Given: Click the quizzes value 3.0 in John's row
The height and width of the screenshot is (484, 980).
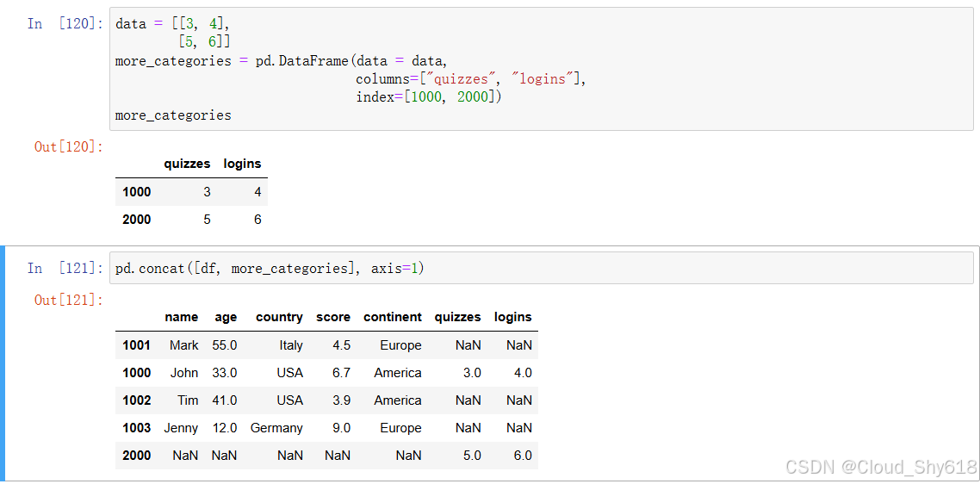Looking at the screenshot, I should [x=473, y=373].
